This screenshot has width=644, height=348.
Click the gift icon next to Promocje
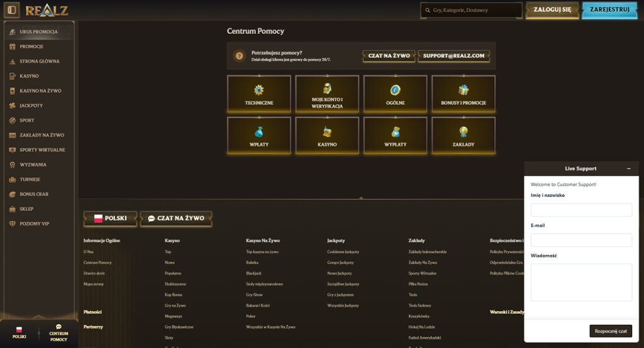point(13,46)
